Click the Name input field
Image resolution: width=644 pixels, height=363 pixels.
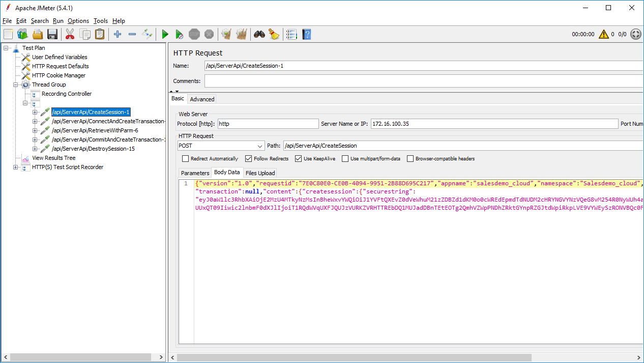(424, 66)
